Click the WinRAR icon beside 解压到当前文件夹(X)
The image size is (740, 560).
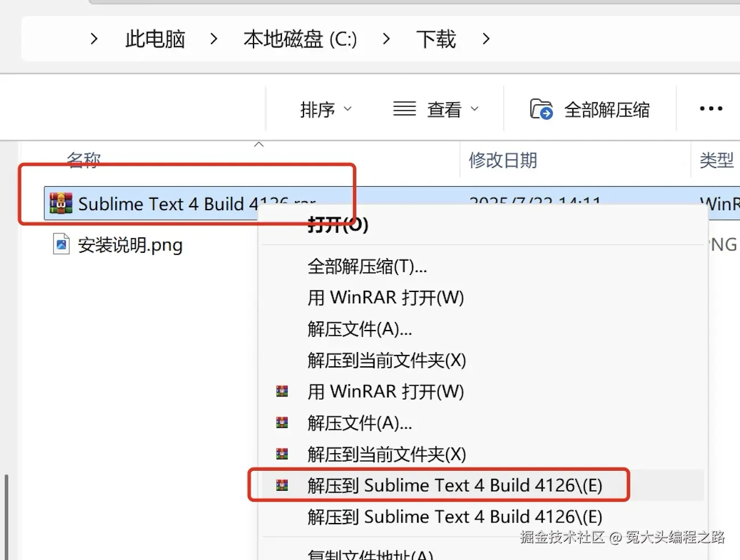tap(281, 454)
